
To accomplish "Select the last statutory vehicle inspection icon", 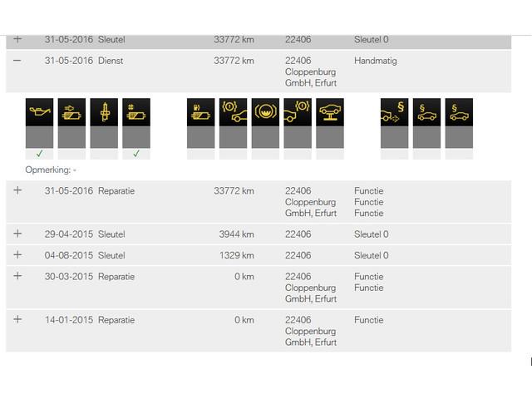I will 459,112.
